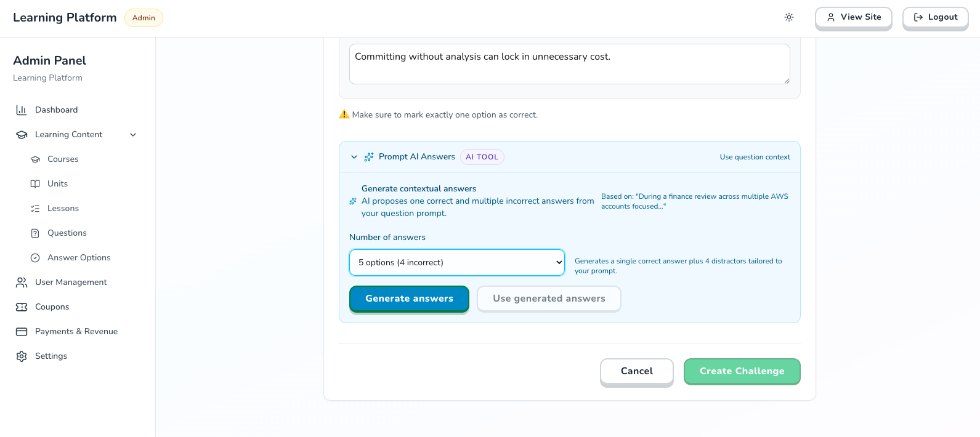980x437 pixels.
Task: Click the Units book icon
Action: tap(35, 184)
